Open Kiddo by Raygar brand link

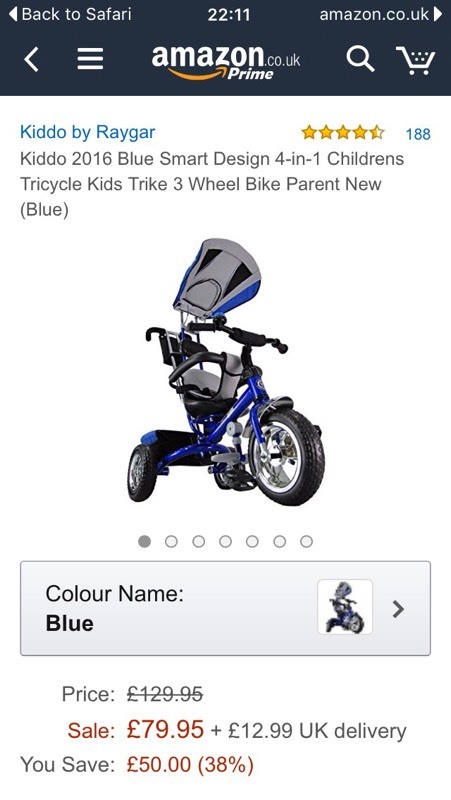[87, 132]
